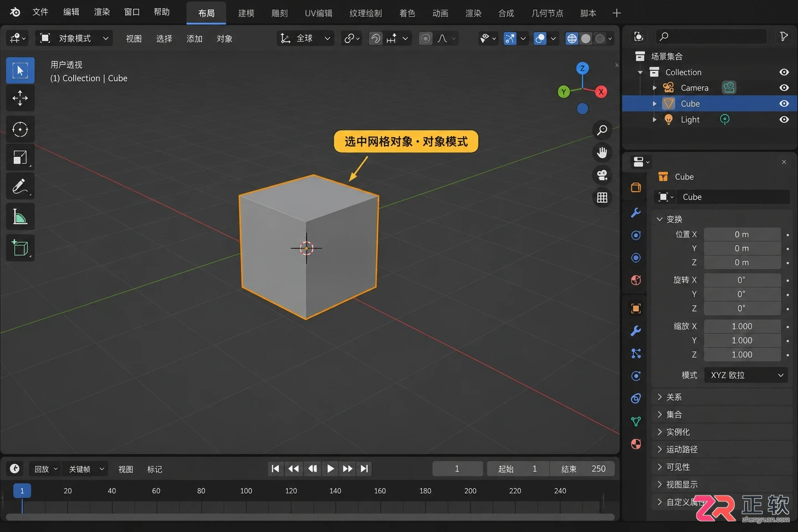Select the box Select tool
Screen dimensions: 798x532
coord(20,70)
